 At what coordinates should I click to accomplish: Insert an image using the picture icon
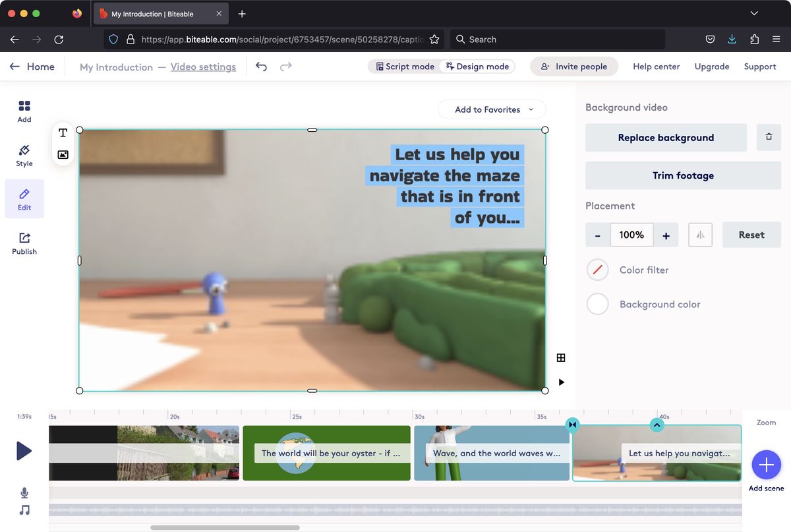coord(63,154)
